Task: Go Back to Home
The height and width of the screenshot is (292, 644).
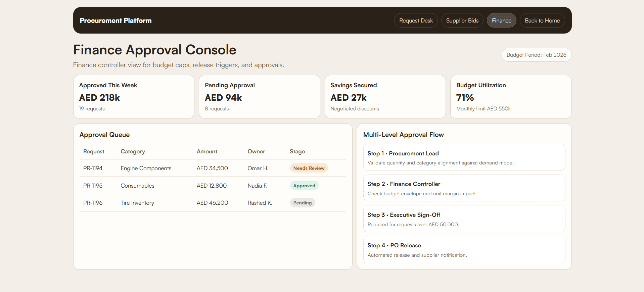Action: tap(542, 20)
